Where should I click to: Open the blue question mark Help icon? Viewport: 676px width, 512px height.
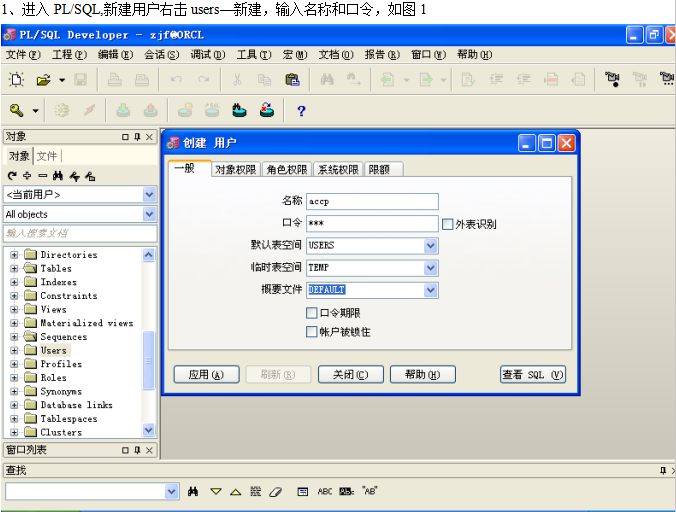click(x=301, y=111)
